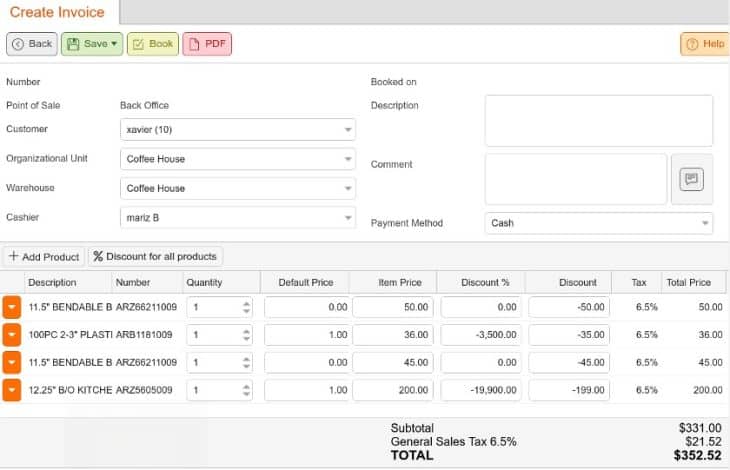Click the Add Product button
730x470 pixels.
tap(44, 257)
